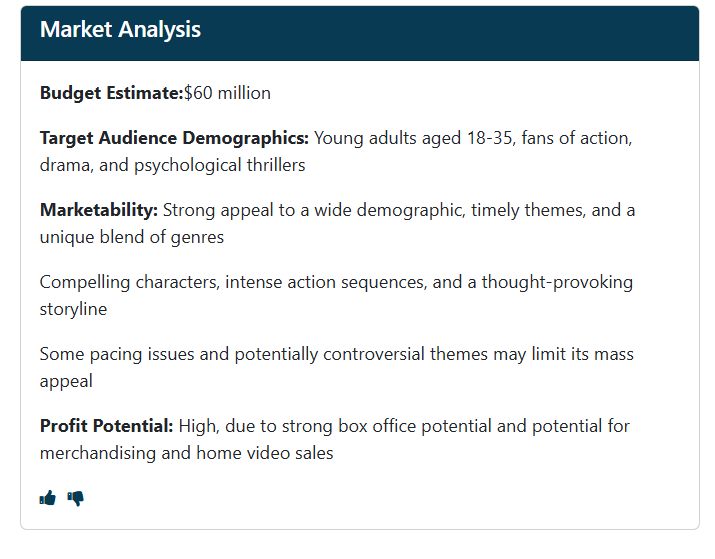This screenshot has height=559, width=715.
Task: Click the Profit Potential label
Action: [x=107, y=426]
